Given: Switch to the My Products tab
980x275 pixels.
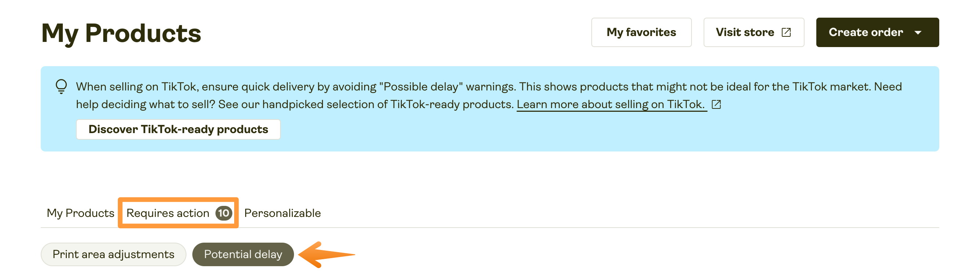Looking at the screenshot, I should [x=80, y=213].
